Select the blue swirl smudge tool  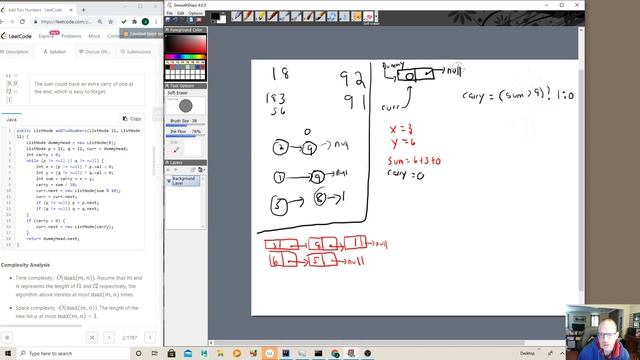click(x=332, y=16)
